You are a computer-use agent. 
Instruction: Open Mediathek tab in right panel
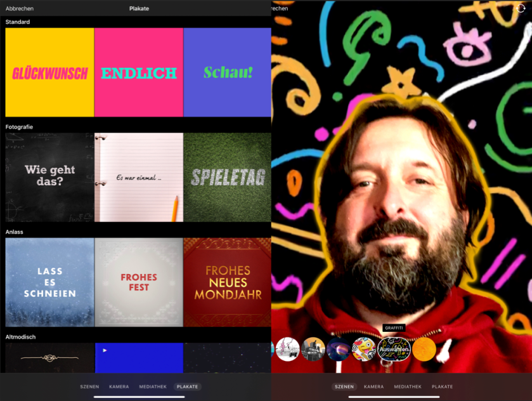click(x=407, y=386)
